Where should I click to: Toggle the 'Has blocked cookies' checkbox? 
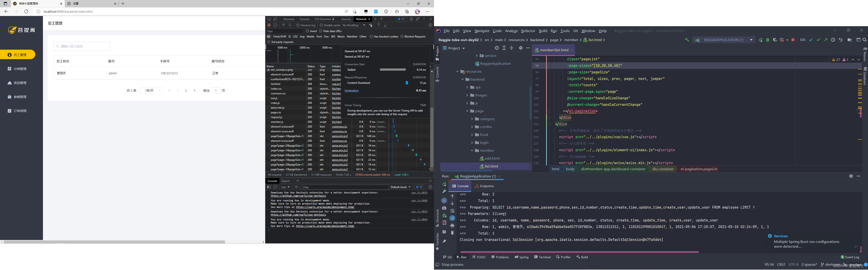371,37
